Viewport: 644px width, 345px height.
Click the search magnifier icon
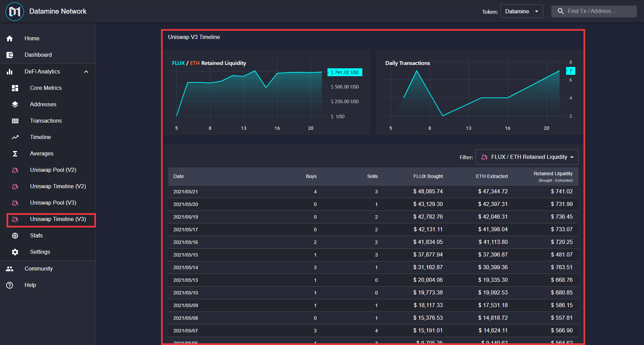561,11
